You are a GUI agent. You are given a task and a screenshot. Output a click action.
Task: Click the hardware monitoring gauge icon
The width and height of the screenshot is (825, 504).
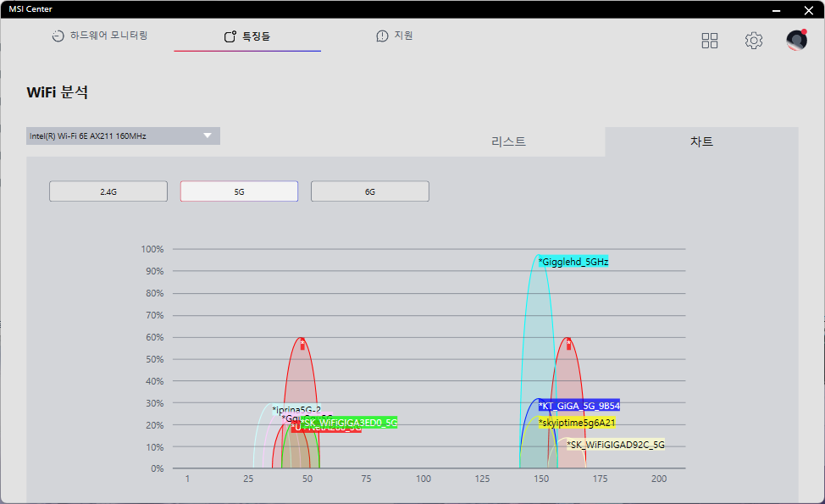click(x=58, y=36)
